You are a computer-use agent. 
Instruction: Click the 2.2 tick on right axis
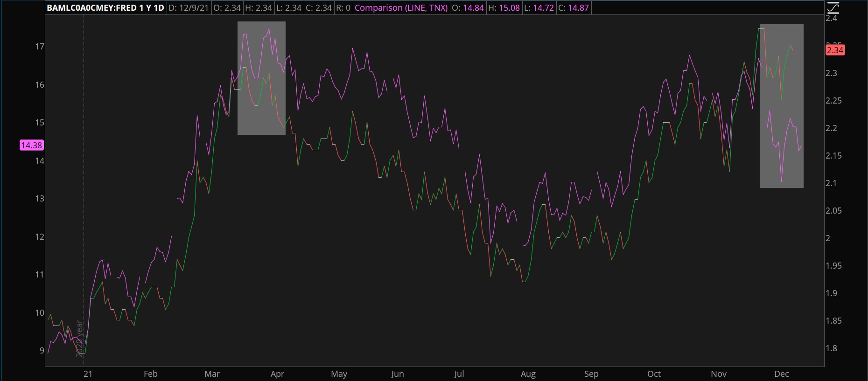[x=832, y=128]
